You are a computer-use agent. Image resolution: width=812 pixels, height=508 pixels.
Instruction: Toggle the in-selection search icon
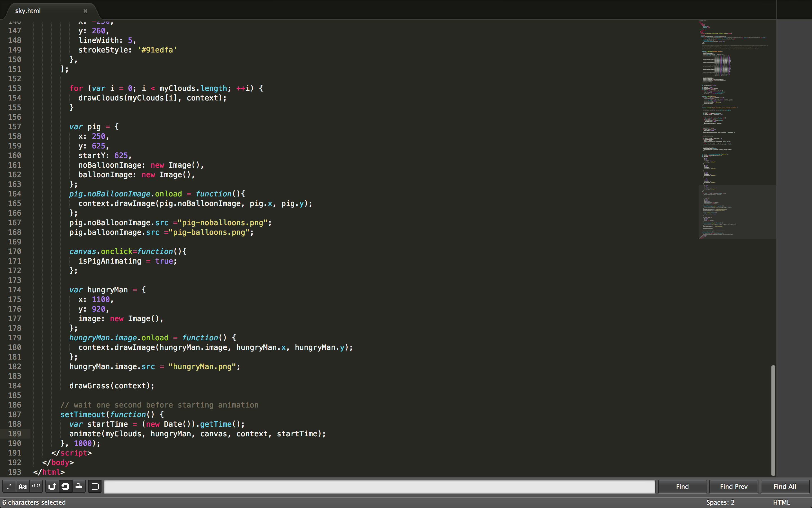[x=79, y=486]
